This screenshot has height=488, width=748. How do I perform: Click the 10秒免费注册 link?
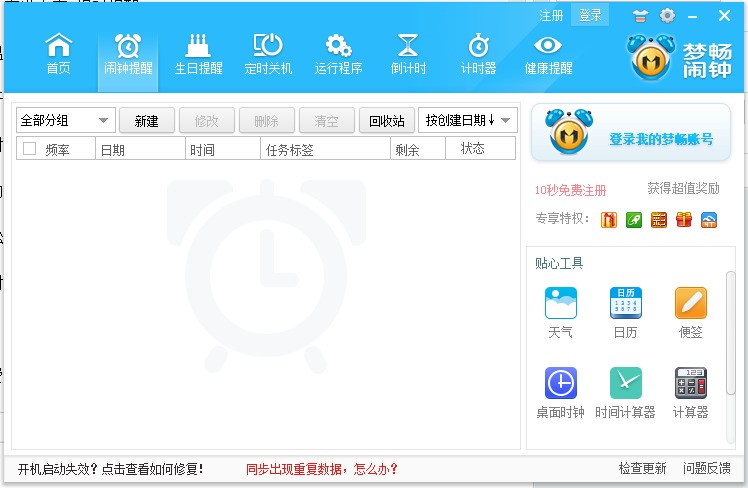click(x=570, y=190)
